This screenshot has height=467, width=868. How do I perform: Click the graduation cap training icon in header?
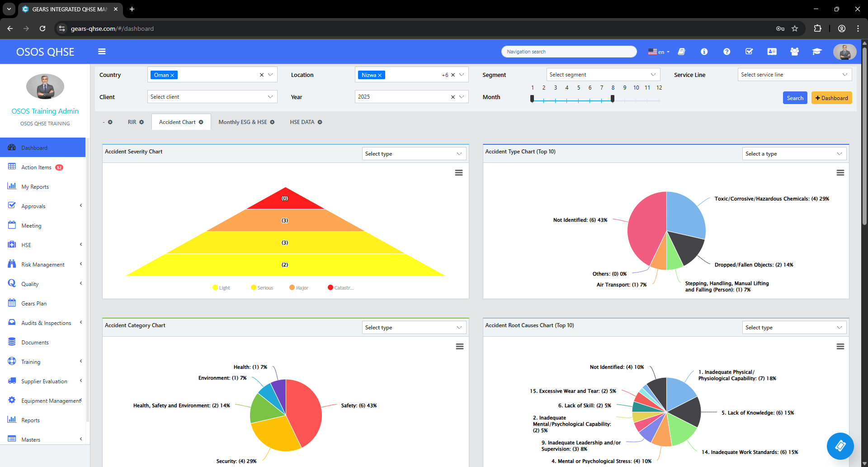817,52
